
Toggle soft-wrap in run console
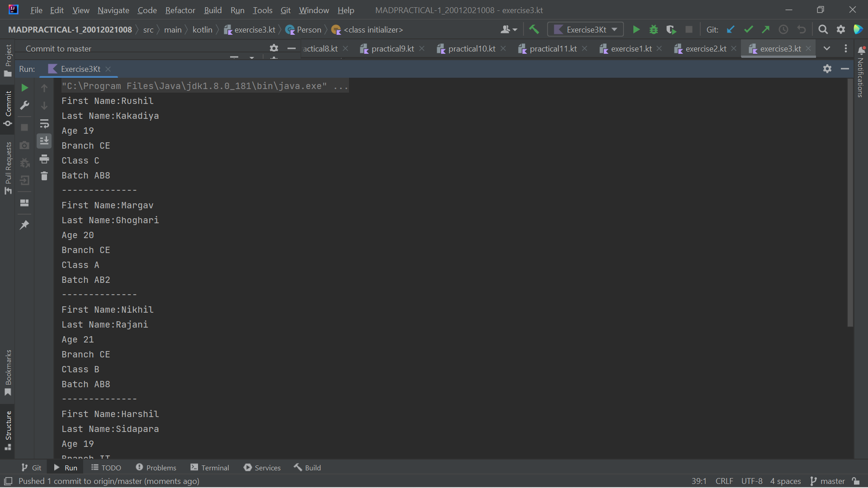44,123
